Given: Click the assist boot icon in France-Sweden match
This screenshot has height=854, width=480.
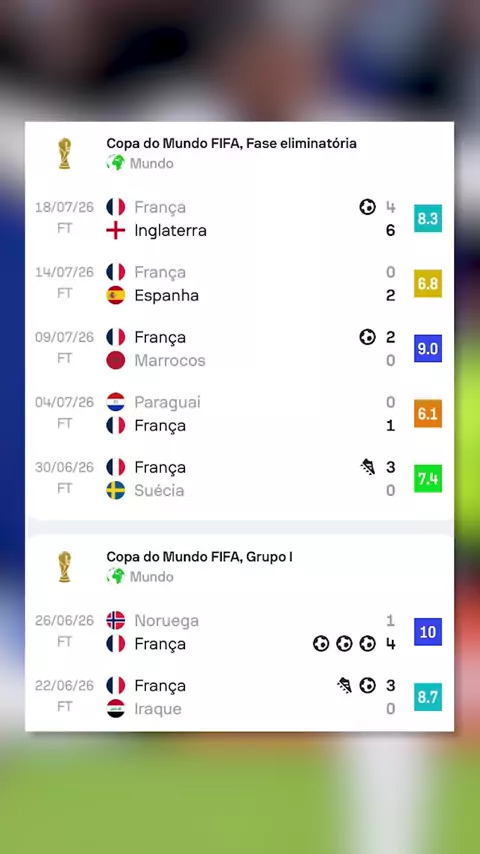Looking at the screenshot, I should 368,467.
